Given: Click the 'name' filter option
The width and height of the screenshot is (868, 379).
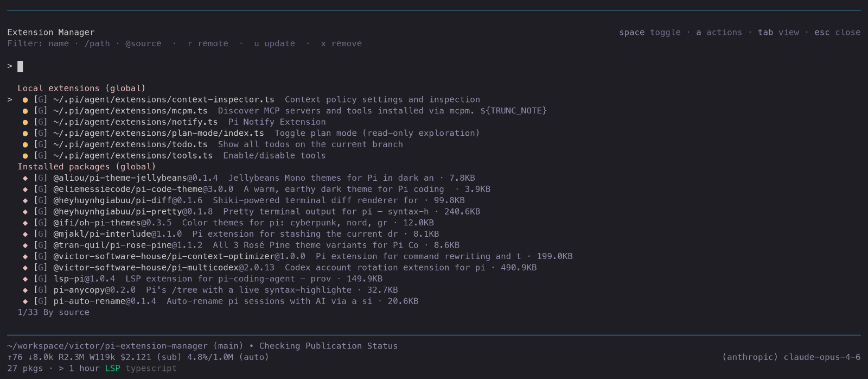Looking at the screenshot, I should (x=59, y=43).
